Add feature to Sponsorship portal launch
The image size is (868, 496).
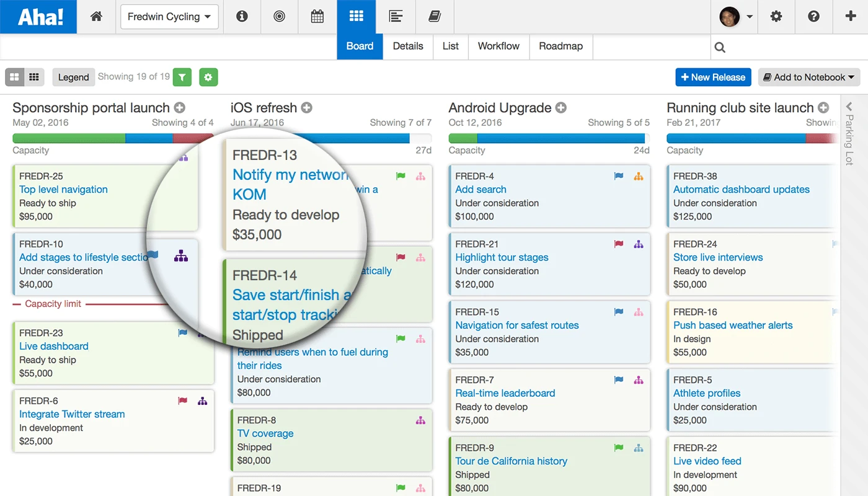pos(180,108)
